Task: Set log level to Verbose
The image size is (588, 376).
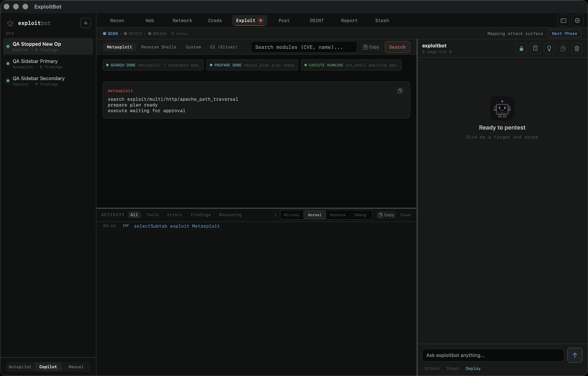Action: 337,215
